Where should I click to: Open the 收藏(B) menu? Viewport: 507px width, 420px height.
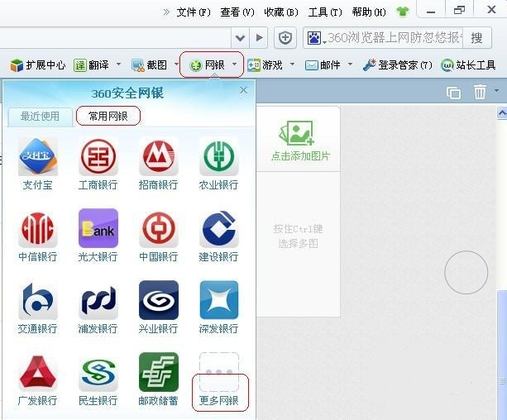[281, 12]
